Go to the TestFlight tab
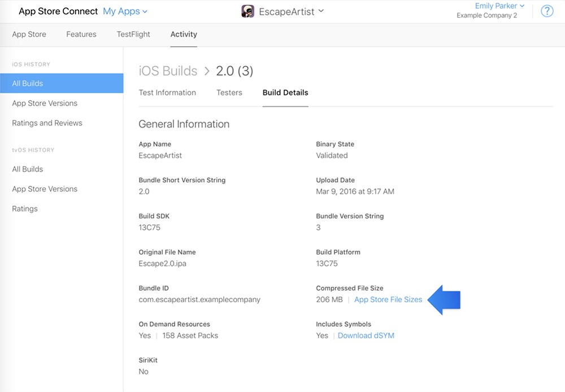This screenshot has height=392, width=565. pos(133,34)
